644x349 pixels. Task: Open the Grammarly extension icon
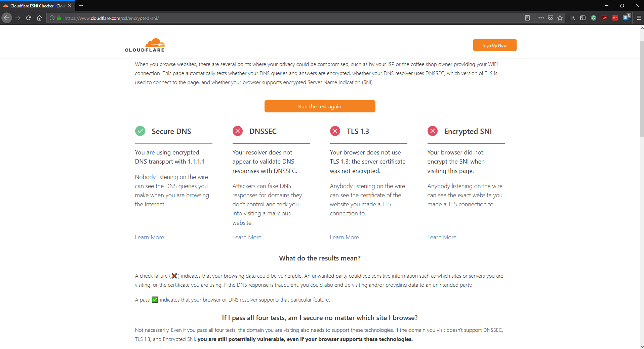594,18
